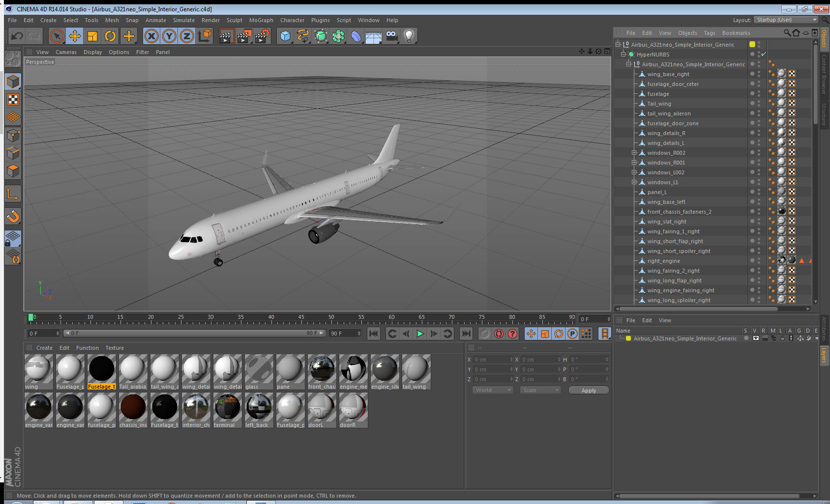The width and height of the screenshot is (830, 504).
Task: Select the chassis_ins material swatch
Action: coord(133,410)
